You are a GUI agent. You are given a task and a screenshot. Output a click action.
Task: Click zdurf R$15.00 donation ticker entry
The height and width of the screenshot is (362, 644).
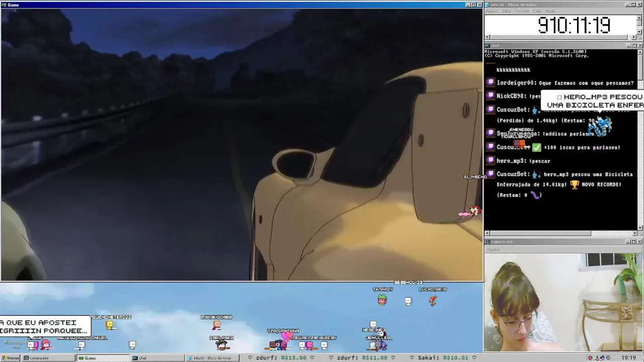click(281, 358)
